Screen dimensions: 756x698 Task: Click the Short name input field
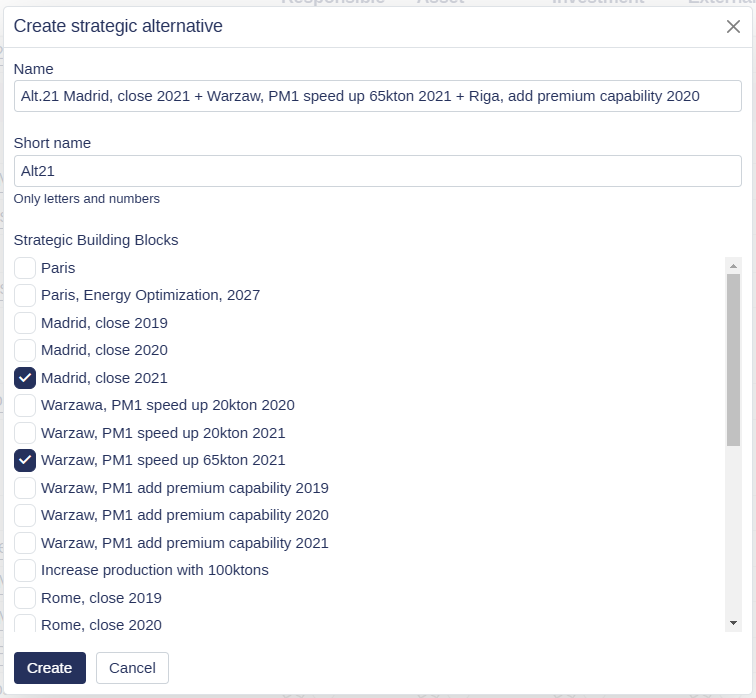pos(378,171)
